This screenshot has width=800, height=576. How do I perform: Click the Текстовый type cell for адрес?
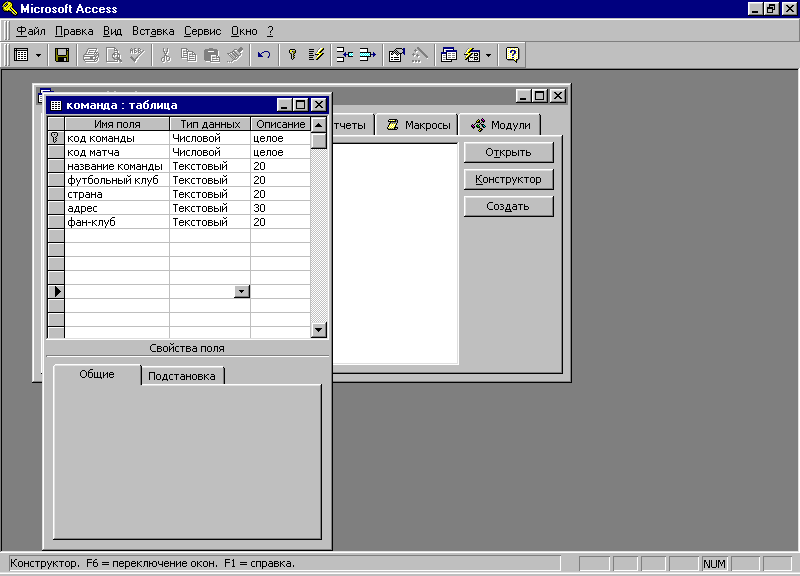(x=210, y=208)
